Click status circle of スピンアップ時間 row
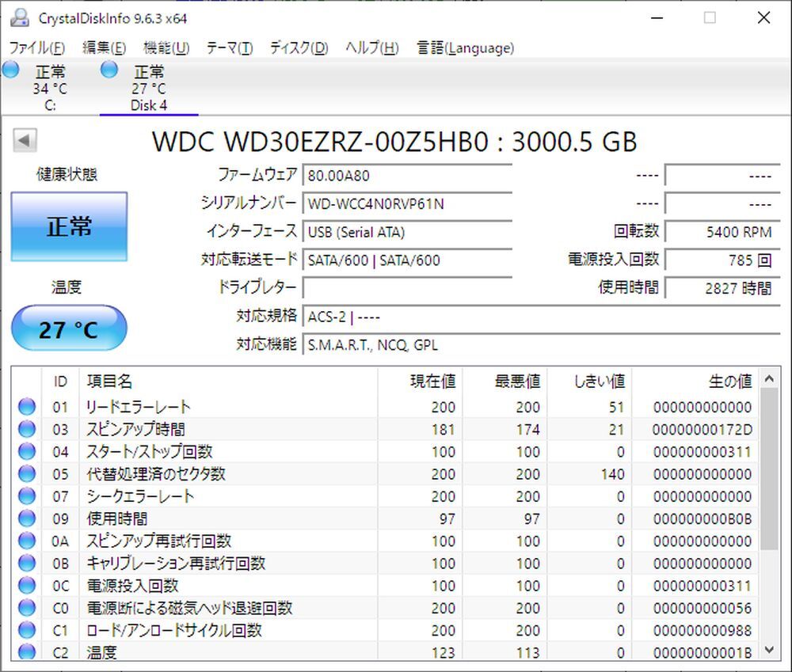This screenshot has height=672, width=792. click(27, 429)
